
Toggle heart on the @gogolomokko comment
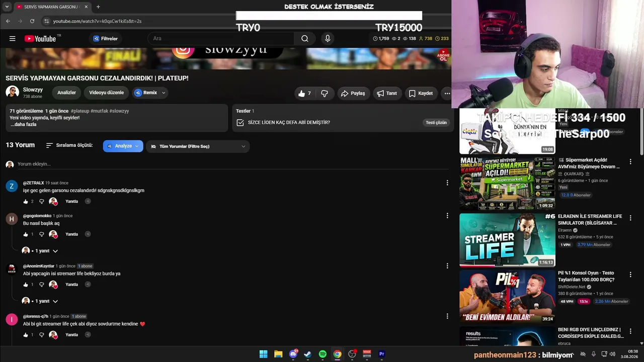point(53,234)
